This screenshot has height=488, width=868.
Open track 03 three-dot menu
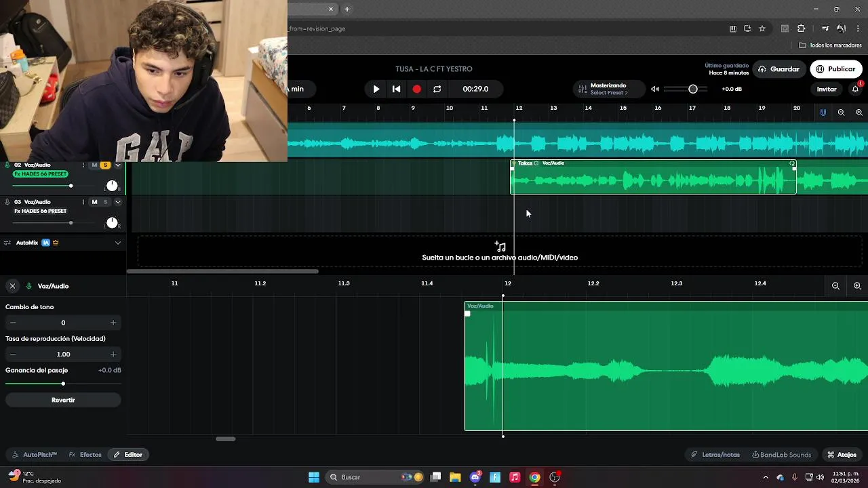83,202
